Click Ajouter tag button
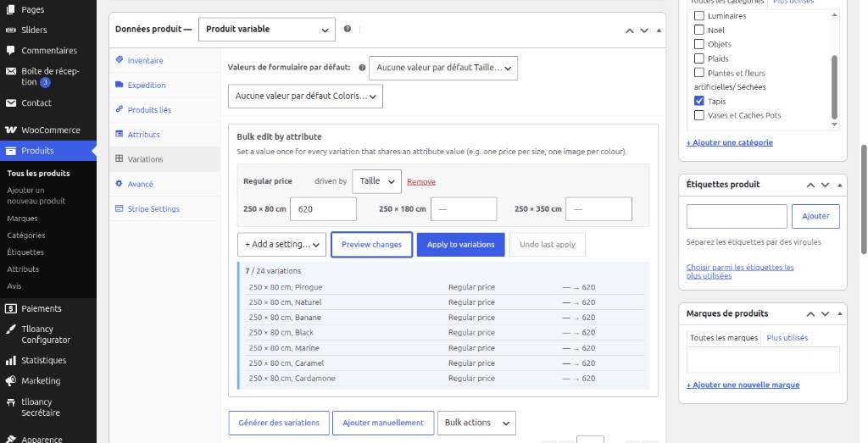The image size is (868, 443). click(x=816, y=216)
